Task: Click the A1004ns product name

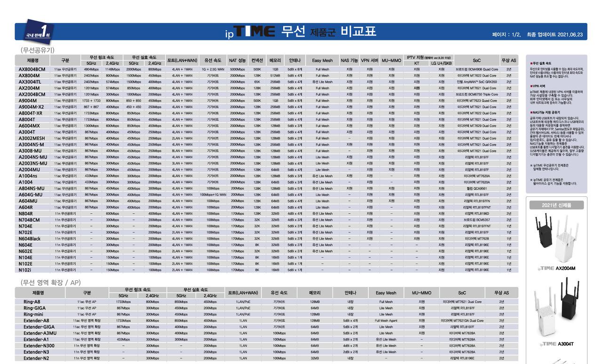Action: click(x=28, y=176)
